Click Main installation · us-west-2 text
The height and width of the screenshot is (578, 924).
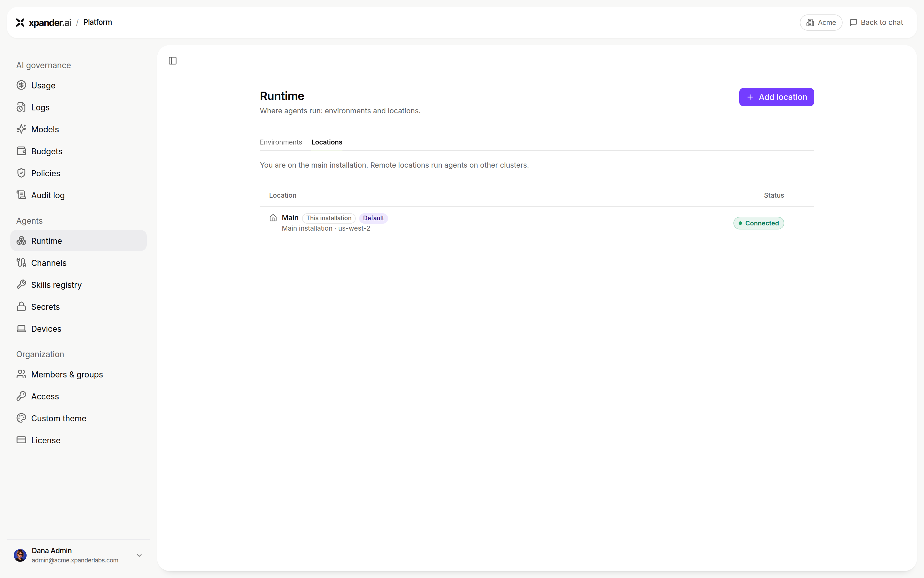click(326, 228)
